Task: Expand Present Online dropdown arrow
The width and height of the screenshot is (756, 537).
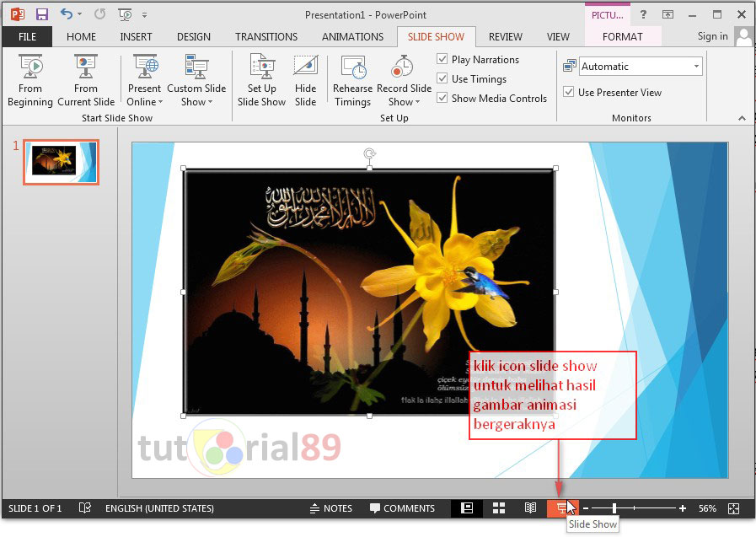Action: coord(160,102)
